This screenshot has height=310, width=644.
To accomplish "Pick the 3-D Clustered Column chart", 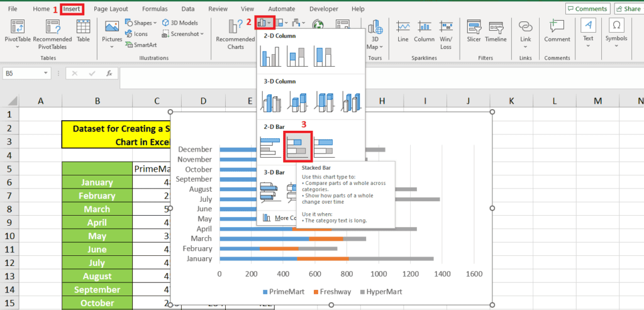I will (272, 101).
